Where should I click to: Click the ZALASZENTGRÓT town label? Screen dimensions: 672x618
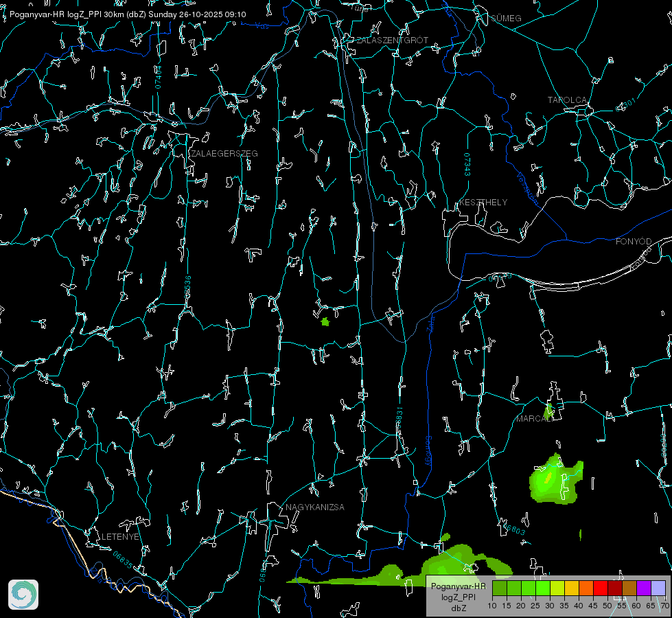[393, 41]
